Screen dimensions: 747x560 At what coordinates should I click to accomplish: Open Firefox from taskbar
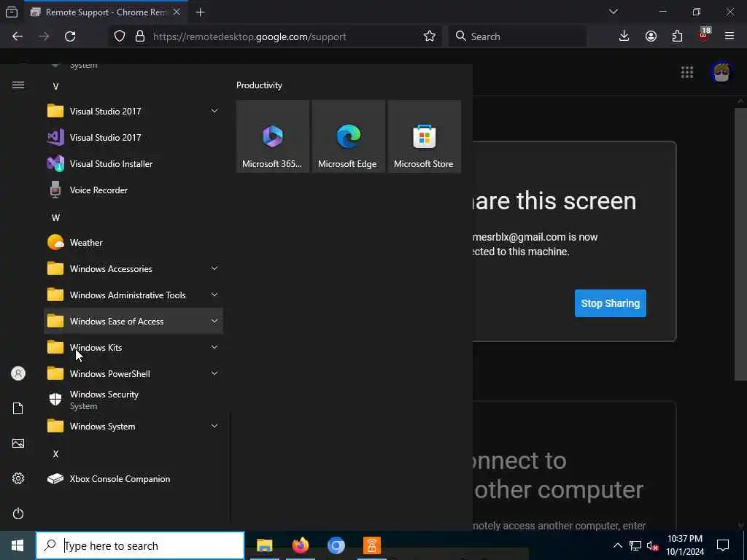pyautogui.click(x=300, y=545)
